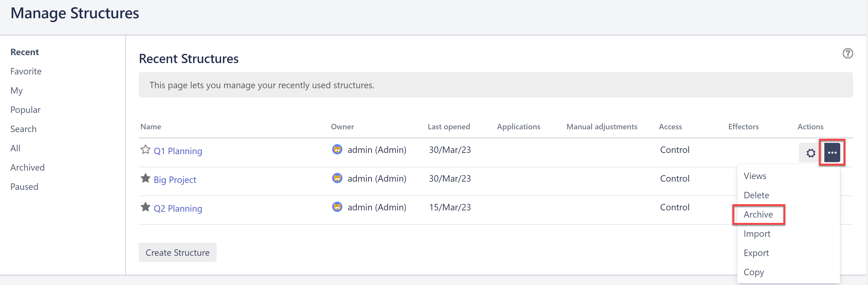
Task: Click the Create Structure button
Action: [x=178, y=253]
